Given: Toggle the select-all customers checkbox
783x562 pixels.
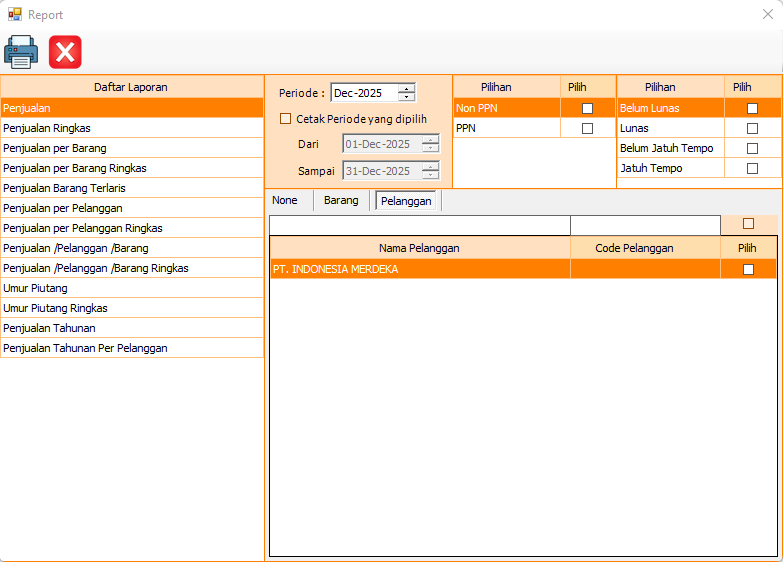Looking at the screenshot, I should pos(748,224).
